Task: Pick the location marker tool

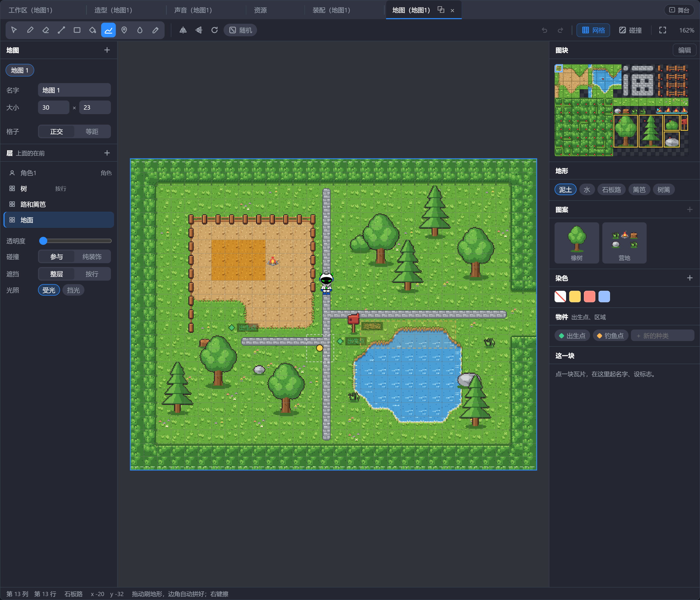Action: point(124,30)
